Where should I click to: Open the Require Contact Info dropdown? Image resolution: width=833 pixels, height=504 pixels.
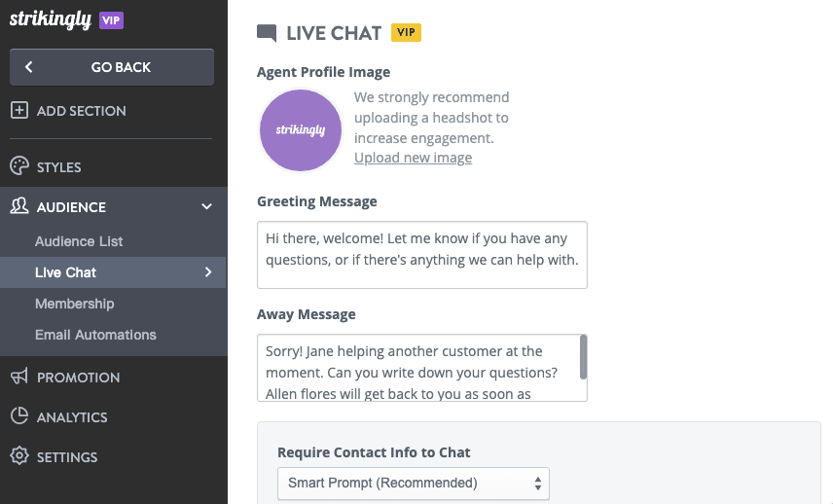[414, 483]
